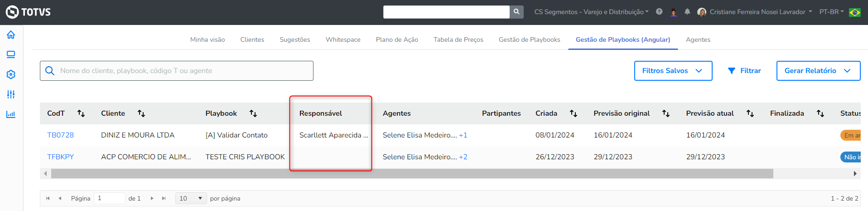Go to the Plano de Ação tab
The height and width of the screenshot is (211, 868).
pos(397,39)
